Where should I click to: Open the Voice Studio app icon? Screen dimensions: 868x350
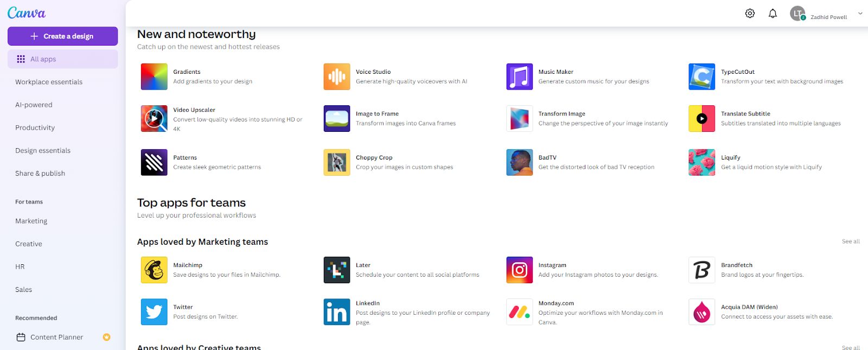pyautogui.click(x=337, y=77)
